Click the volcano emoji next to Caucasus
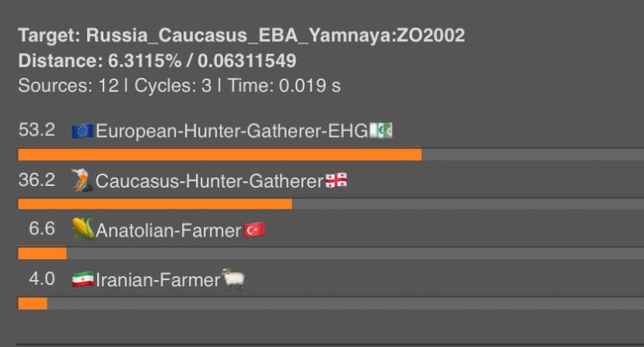 coord(82,181)
